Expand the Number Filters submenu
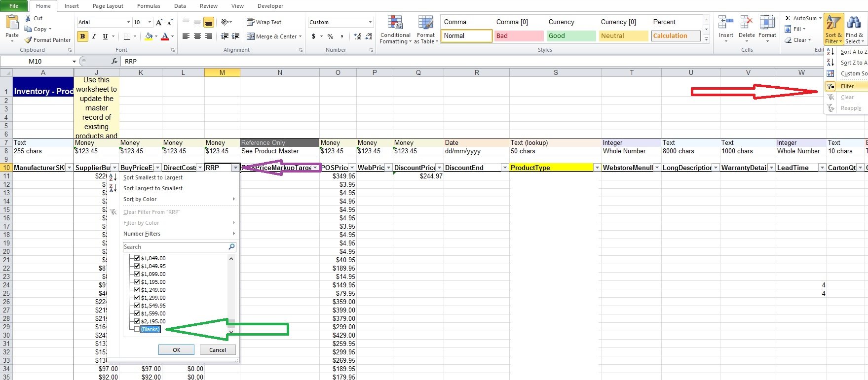 [x=179, y=234]
